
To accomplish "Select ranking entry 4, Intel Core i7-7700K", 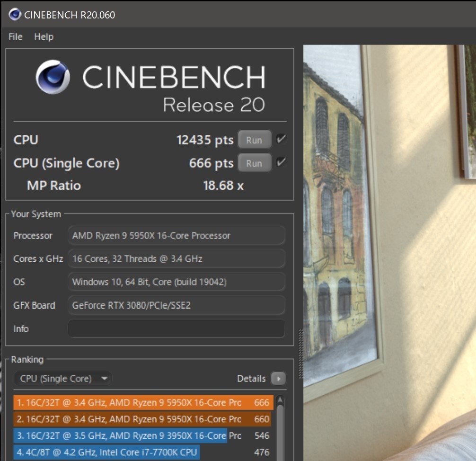I will click(143, 452).
